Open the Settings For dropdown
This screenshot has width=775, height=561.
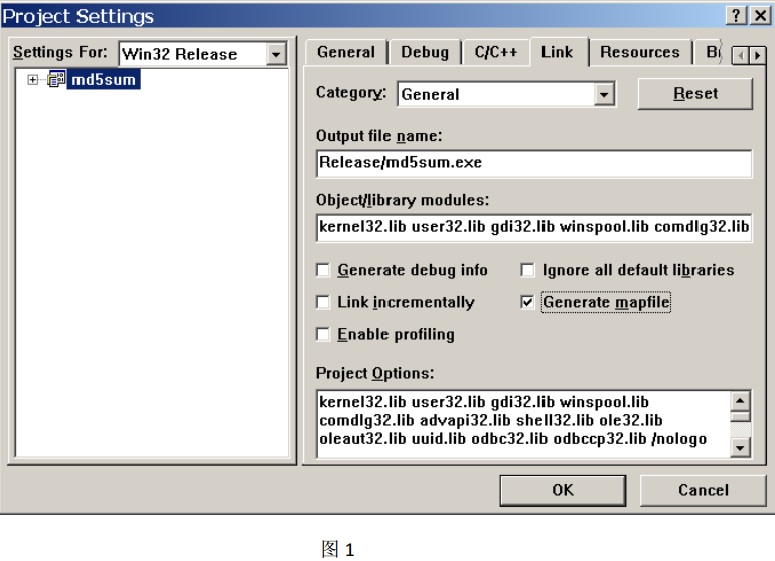pos(277,54)
